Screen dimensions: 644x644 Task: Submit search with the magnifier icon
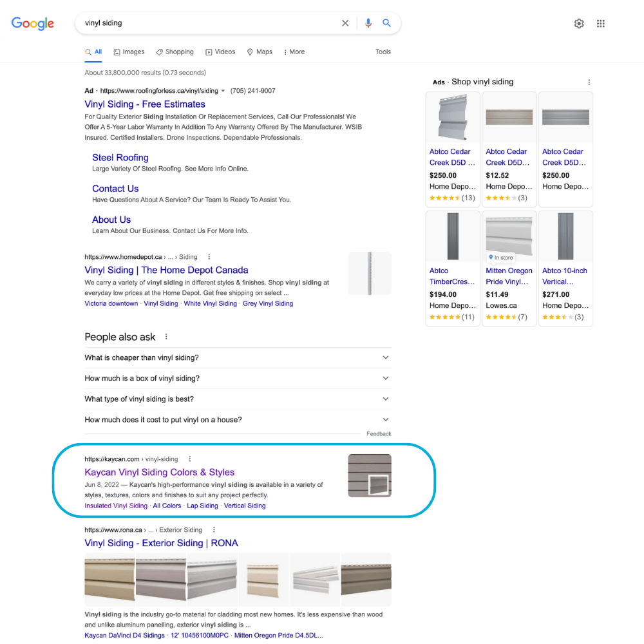point(386,23)
